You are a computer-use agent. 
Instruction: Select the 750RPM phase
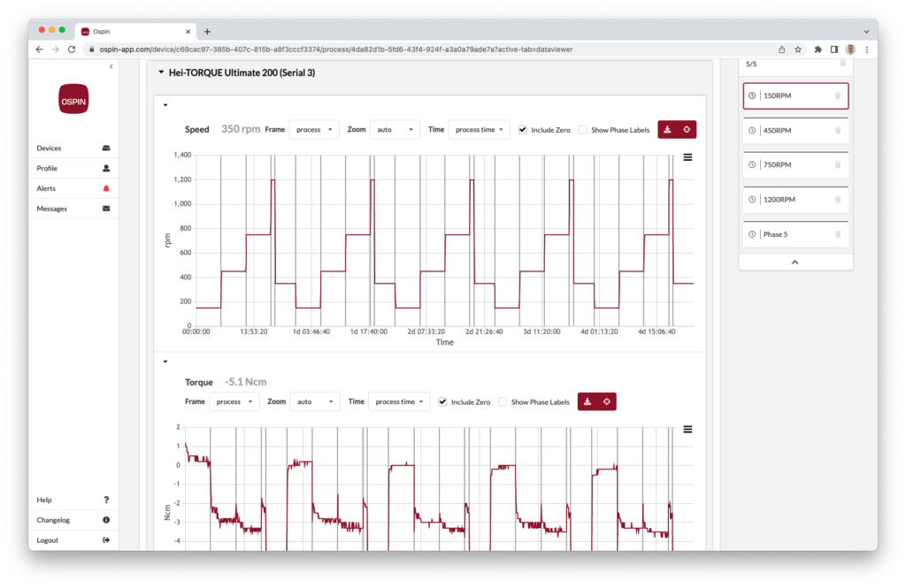[x=795, y=164]
